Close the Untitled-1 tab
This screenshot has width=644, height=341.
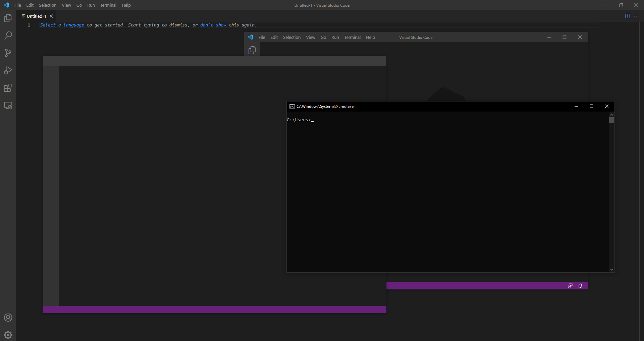(51, 16)
